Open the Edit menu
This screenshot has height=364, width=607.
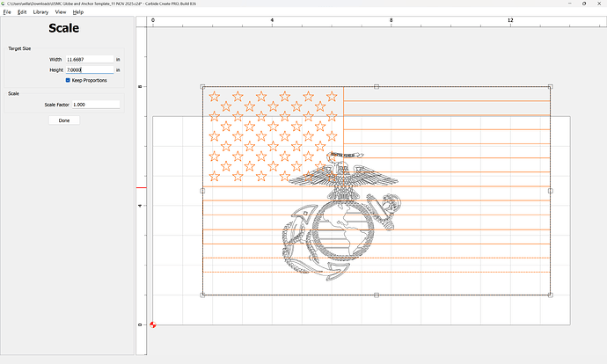click(x=22, y=12)
